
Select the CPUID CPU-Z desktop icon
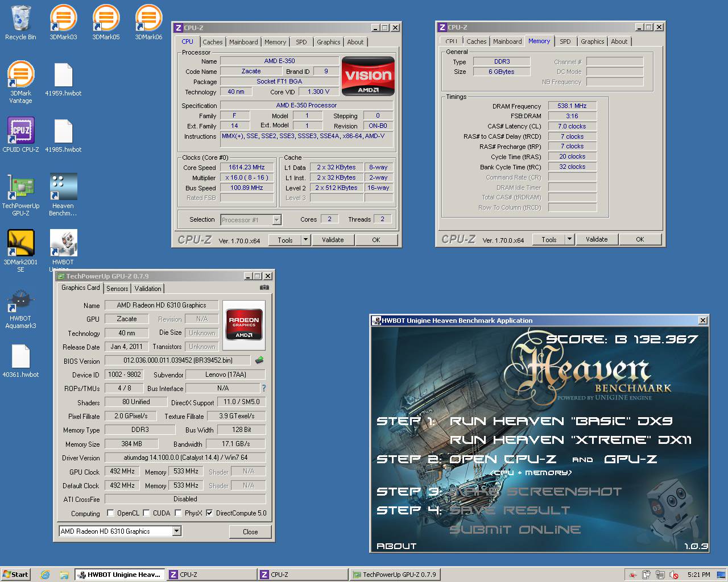(x=20, y=135)
